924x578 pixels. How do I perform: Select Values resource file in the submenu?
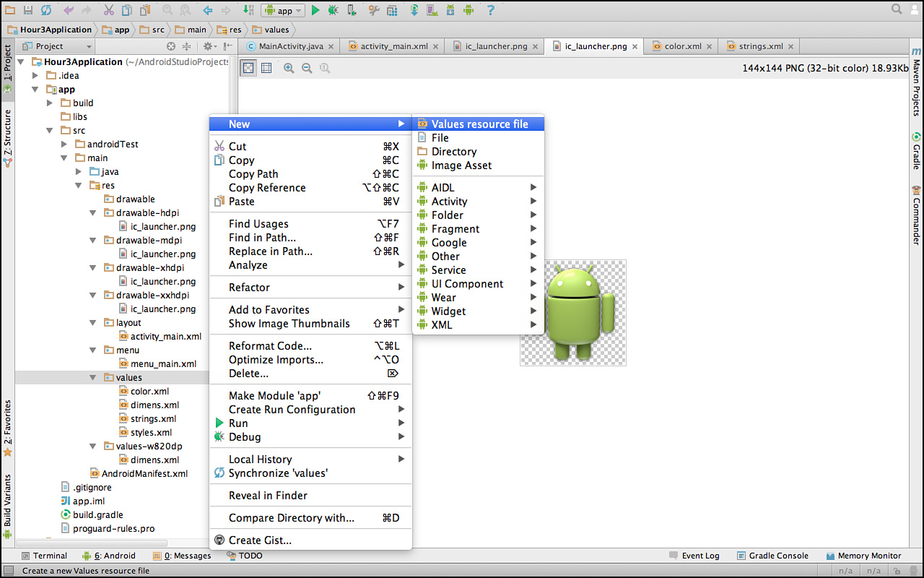click(x=478, y=124)
